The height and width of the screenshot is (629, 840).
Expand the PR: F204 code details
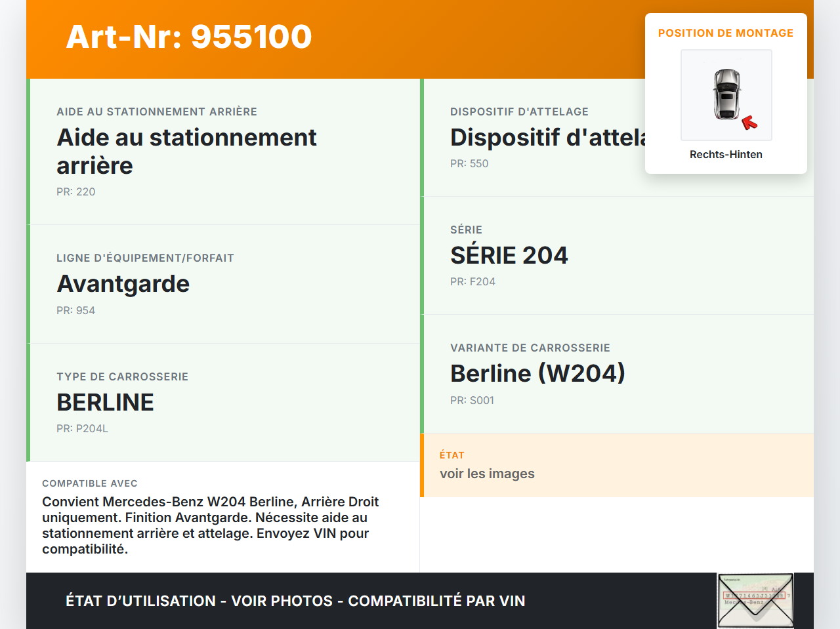click(x=472, y=281)
